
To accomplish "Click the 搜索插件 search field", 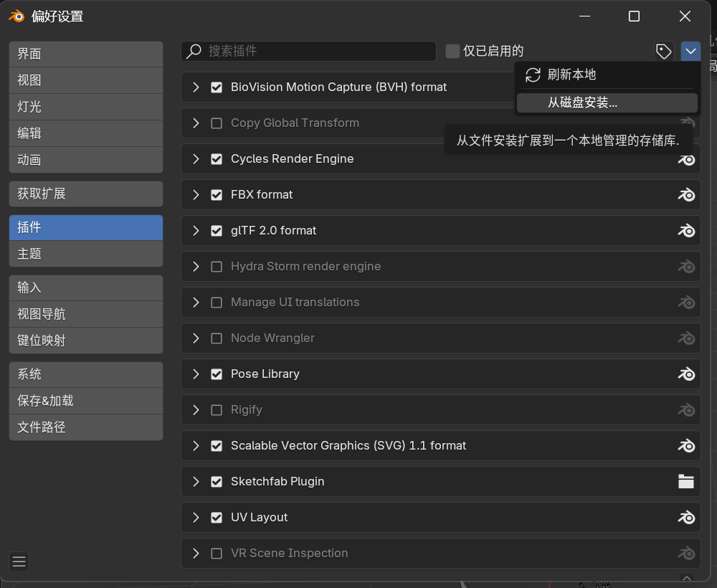I will pyautogui.click(x=315, y=51).
